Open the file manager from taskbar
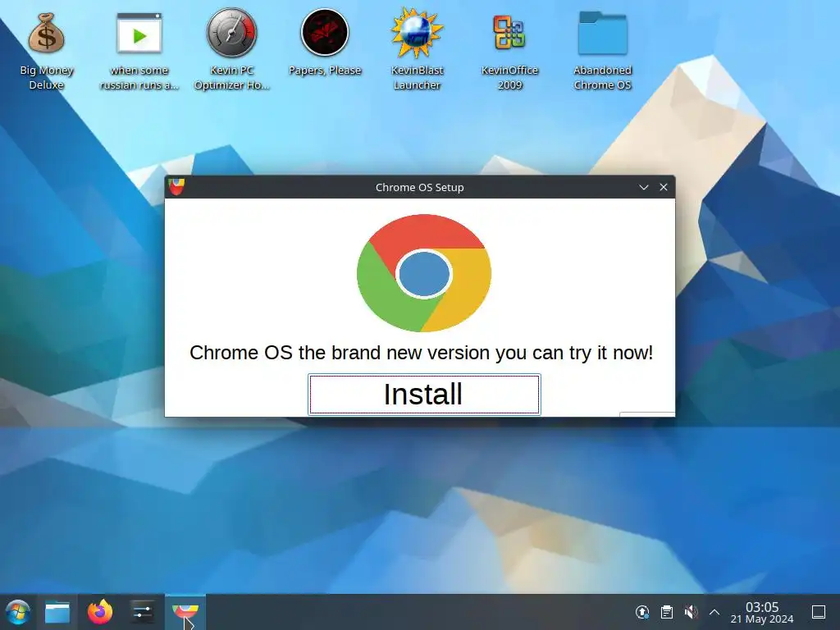840x630 pixels. (x=57, y=612)
